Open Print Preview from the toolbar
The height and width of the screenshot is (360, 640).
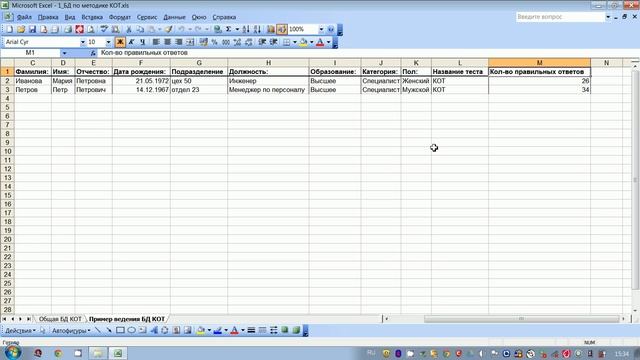(x=91, y=29)
